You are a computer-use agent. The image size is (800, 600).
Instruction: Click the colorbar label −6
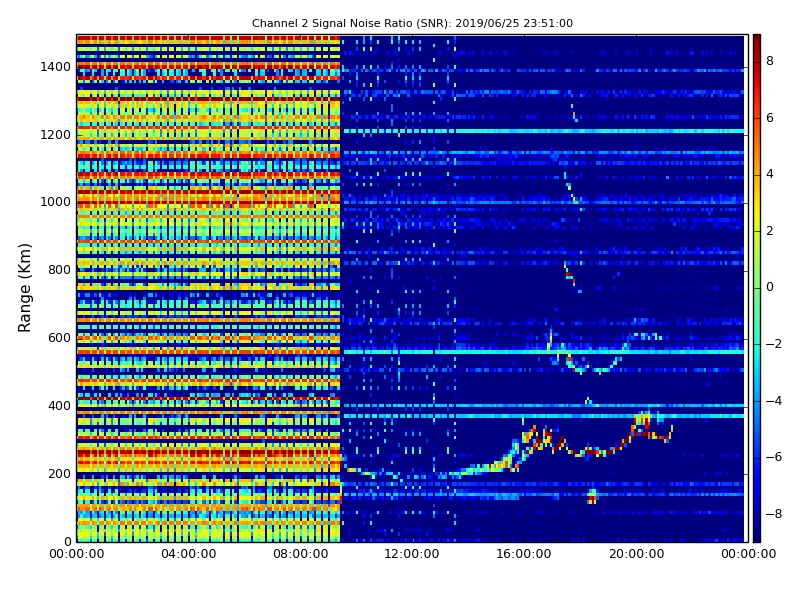[774, 457]
